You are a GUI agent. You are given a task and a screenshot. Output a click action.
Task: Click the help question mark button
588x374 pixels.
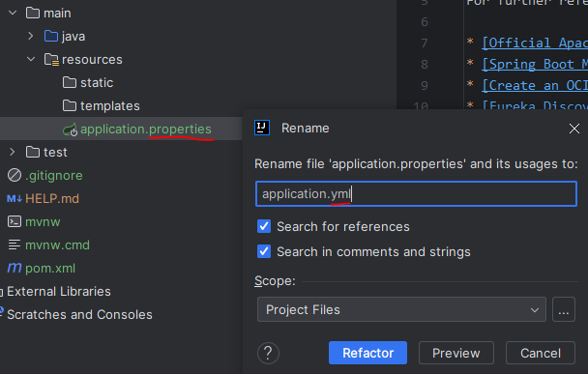(268, 353)
